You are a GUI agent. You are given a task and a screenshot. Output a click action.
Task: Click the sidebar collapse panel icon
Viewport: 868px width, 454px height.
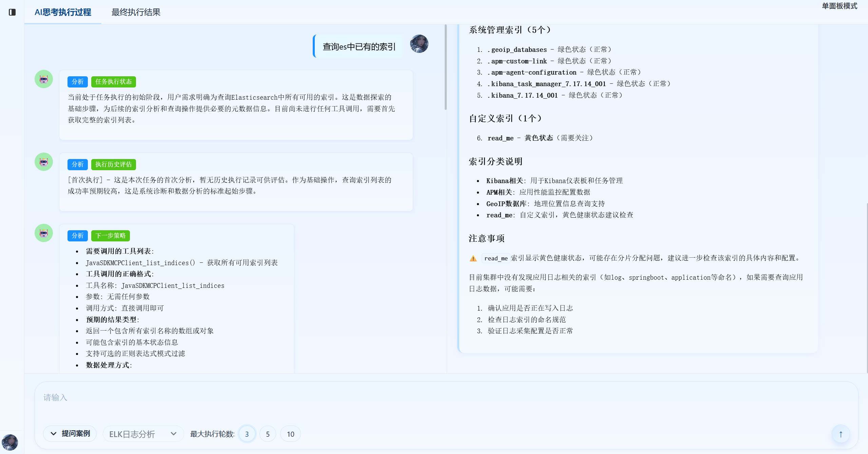(x=12, y=12)
